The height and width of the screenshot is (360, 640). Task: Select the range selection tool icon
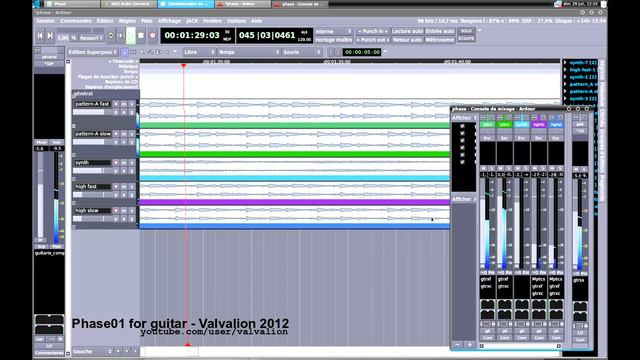pos(133,52)
